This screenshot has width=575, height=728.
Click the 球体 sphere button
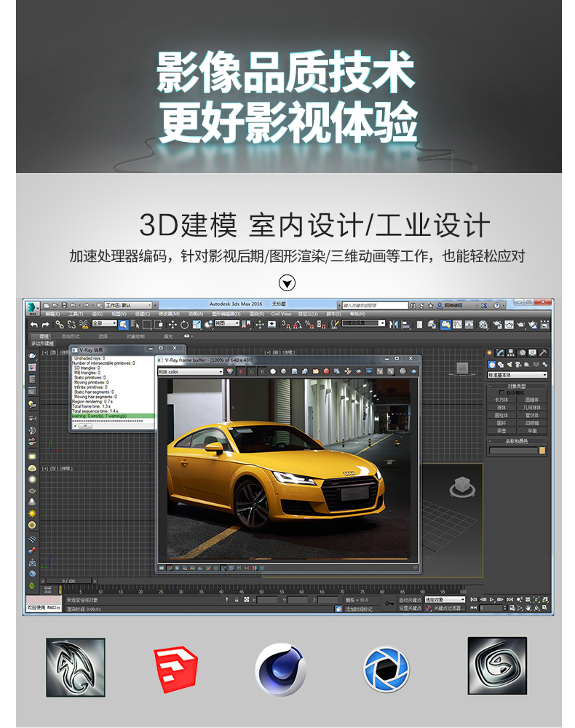(501, 408)
